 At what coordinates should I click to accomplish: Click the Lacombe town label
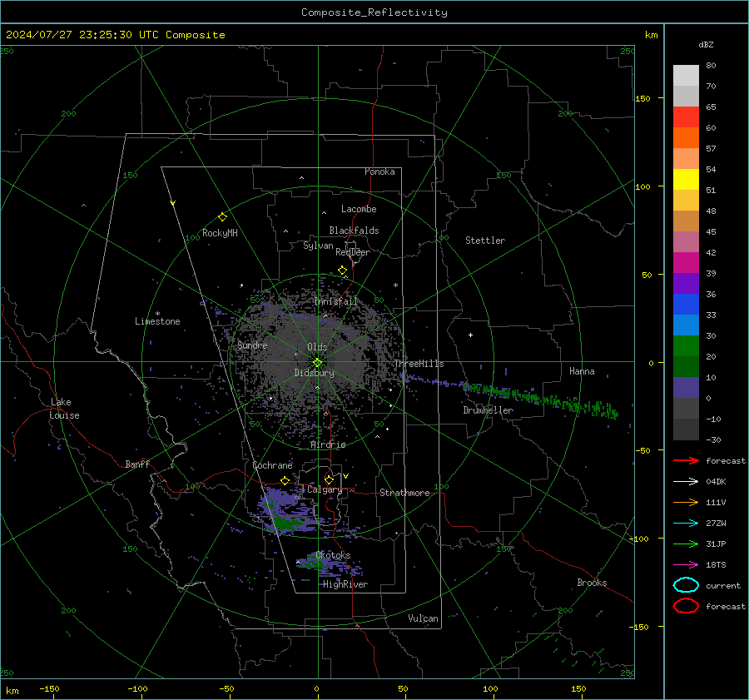[x=359, y=209]
